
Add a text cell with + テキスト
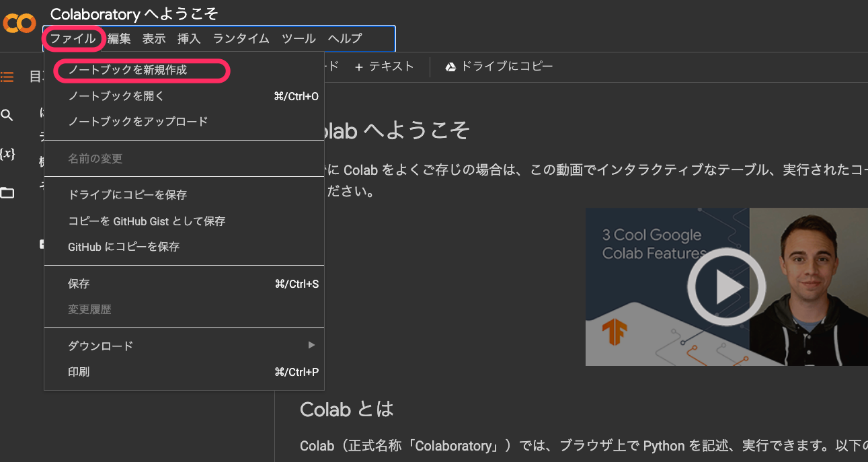pos(384,67)
